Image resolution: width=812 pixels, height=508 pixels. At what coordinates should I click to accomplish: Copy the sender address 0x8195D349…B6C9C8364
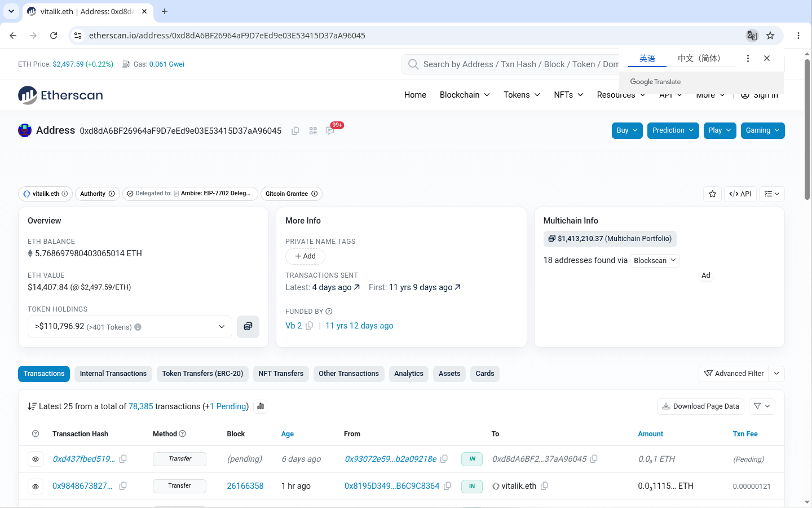coord(447,486)
